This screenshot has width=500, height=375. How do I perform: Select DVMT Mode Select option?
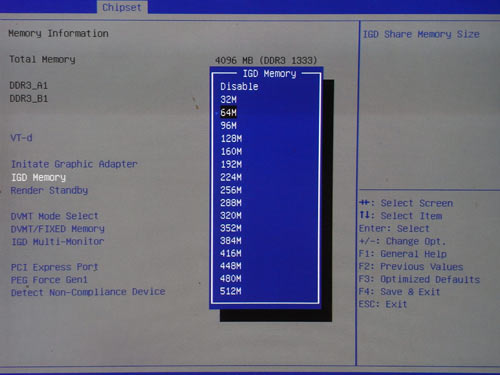click(55, 216)
